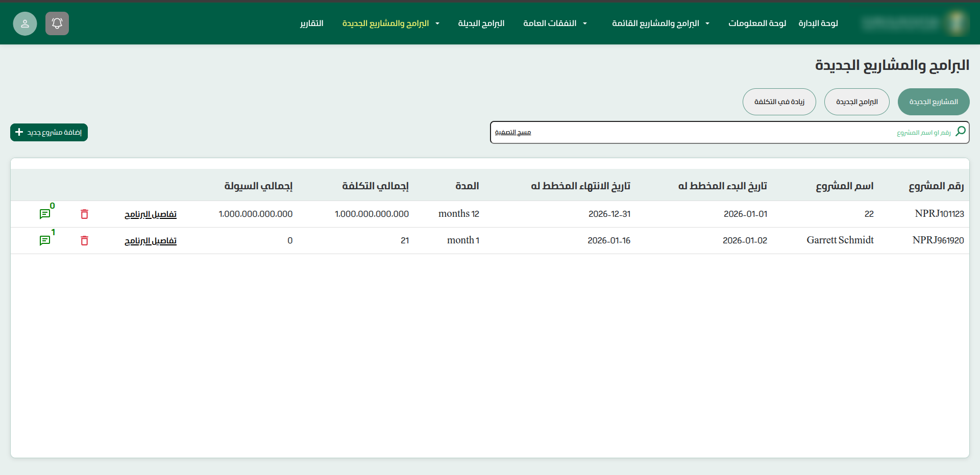980x475 pixels.
Task: Delete the Garrett Schmidt project row
Action: (85, 241)
